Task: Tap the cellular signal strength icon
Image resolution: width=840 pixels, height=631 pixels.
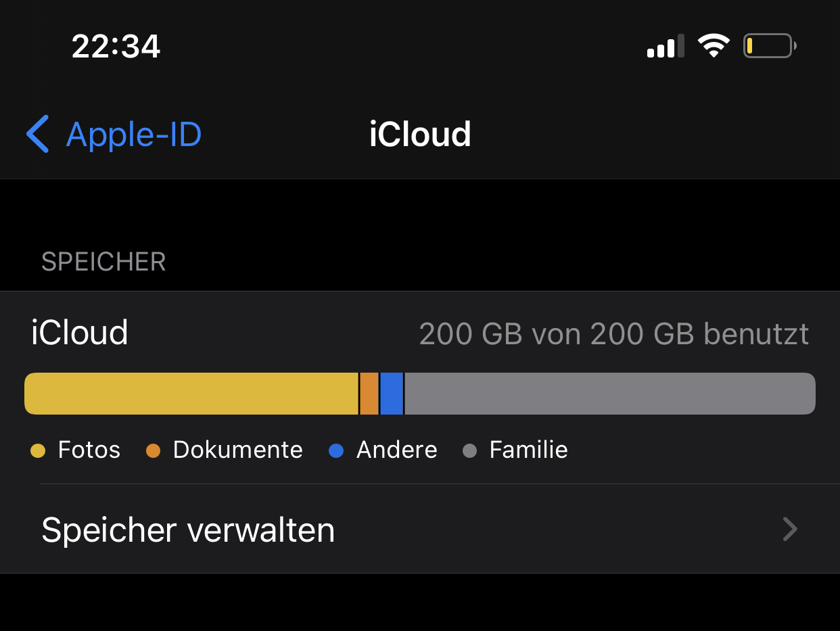Action: click(x=666, y=47)
